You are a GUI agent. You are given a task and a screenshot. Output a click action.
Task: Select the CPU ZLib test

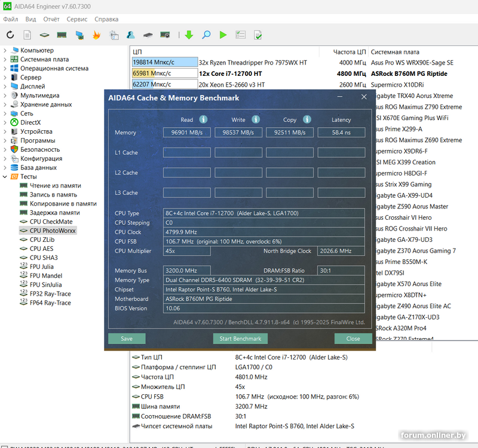pyautogui.click(x=42, y=240)
